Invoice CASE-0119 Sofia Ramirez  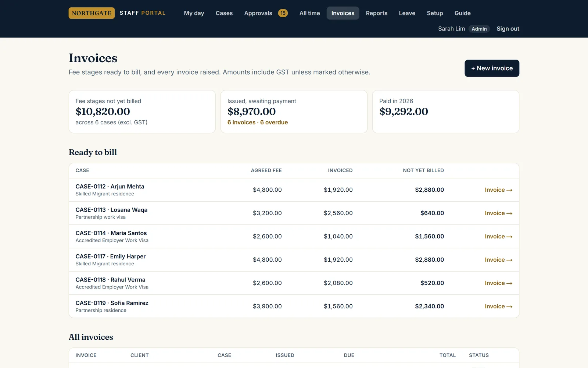498,306
